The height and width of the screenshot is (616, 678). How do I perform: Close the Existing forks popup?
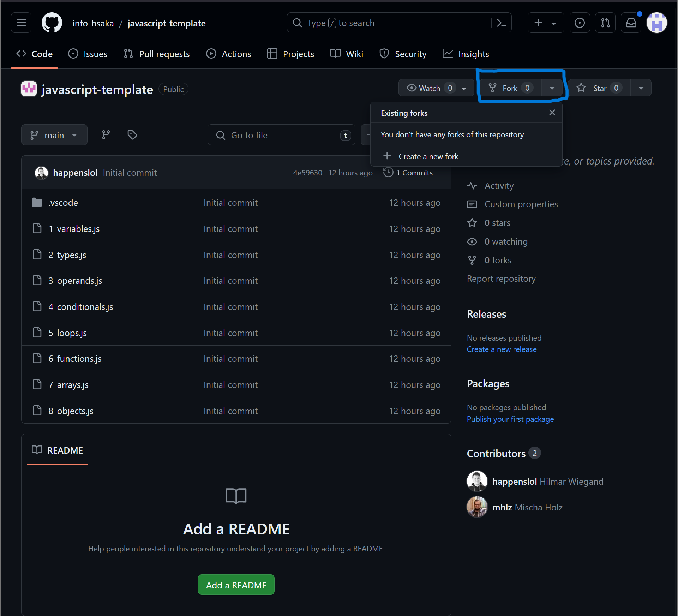click(x=552, y=113)
